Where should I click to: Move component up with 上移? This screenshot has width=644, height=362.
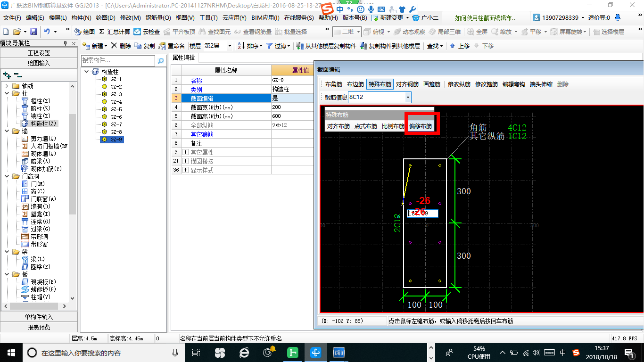coord(460,46)
